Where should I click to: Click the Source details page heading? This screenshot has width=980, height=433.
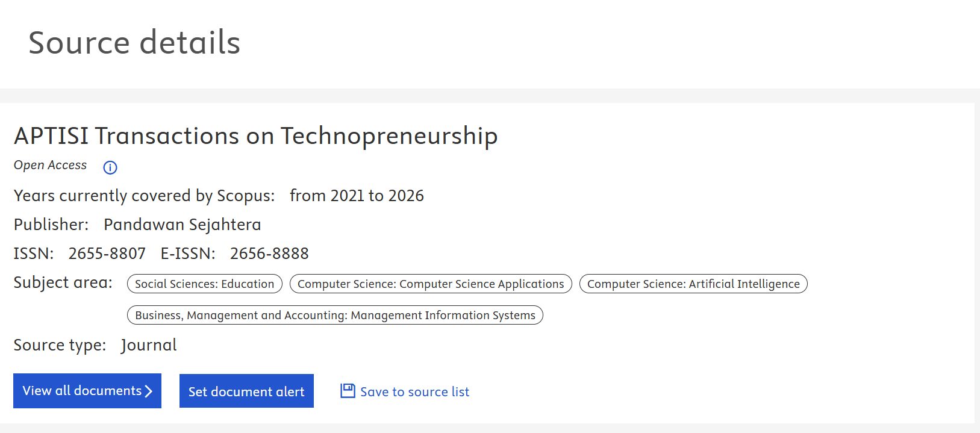pos(134,43)
